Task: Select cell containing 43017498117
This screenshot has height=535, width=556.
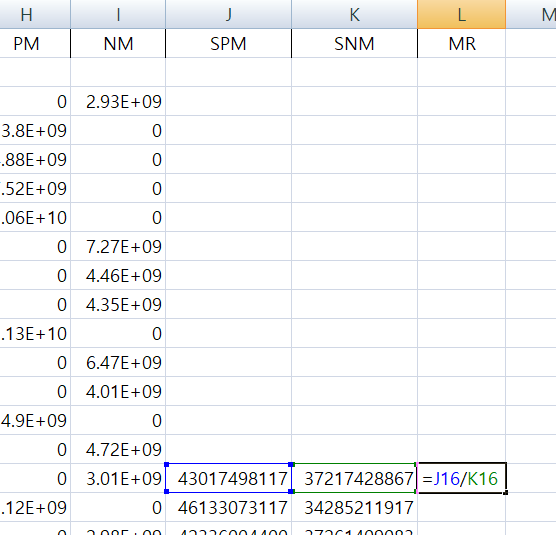Action: (228, 478)
